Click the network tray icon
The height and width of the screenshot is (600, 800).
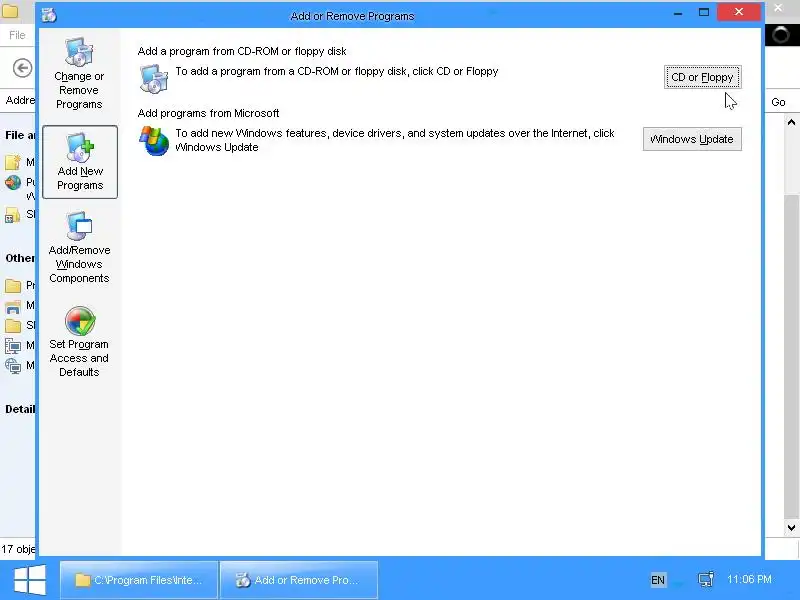click(x=706, y=580)
